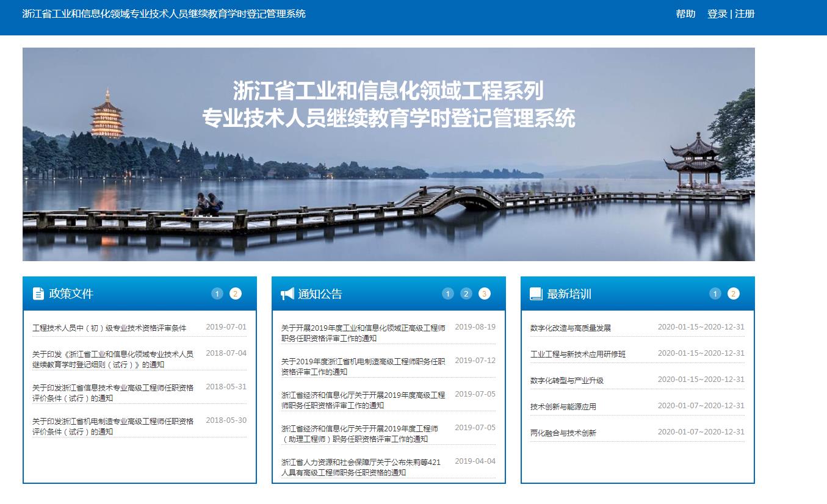Click the document icon beside 政策文件
827x504 pixels.
pyautogui.click(x=38, y=293)
